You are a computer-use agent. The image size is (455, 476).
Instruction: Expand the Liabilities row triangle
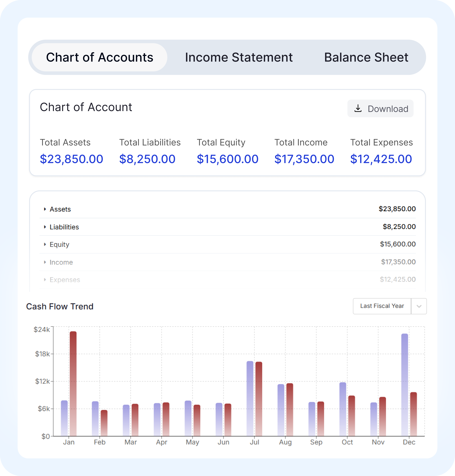pos(45,227)
